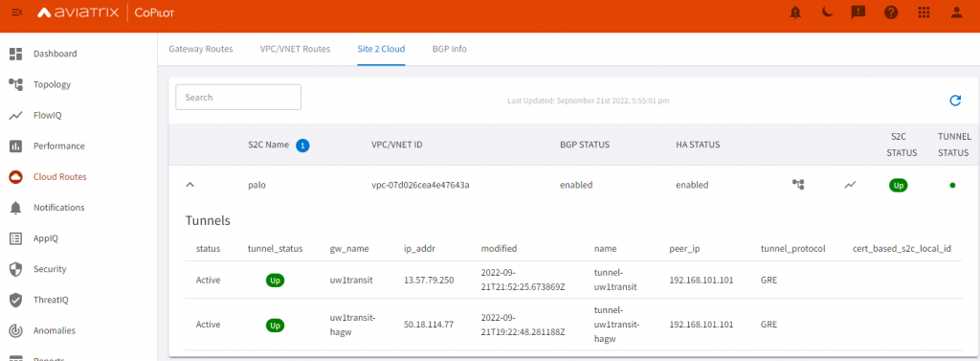Open performance chart icon for palo
The width and height of the screenshot is (980, 361).
pos(850,185)
